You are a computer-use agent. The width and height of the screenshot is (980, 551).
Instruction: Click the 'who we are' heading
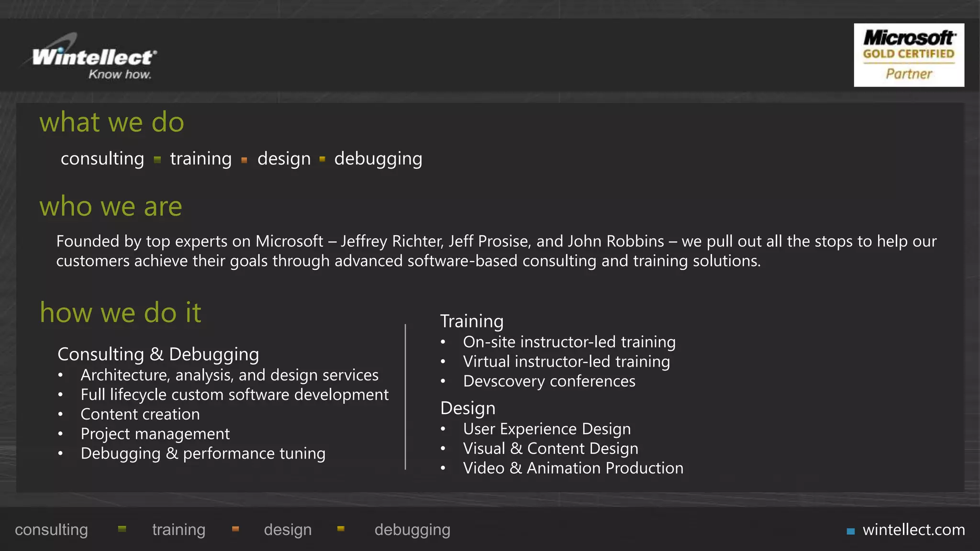[111, 207]
